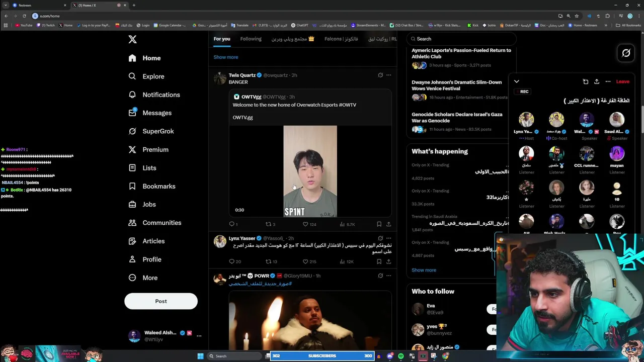Click the Grok floating button at top right
Screen dimensions: 644x362
(626, 53)
